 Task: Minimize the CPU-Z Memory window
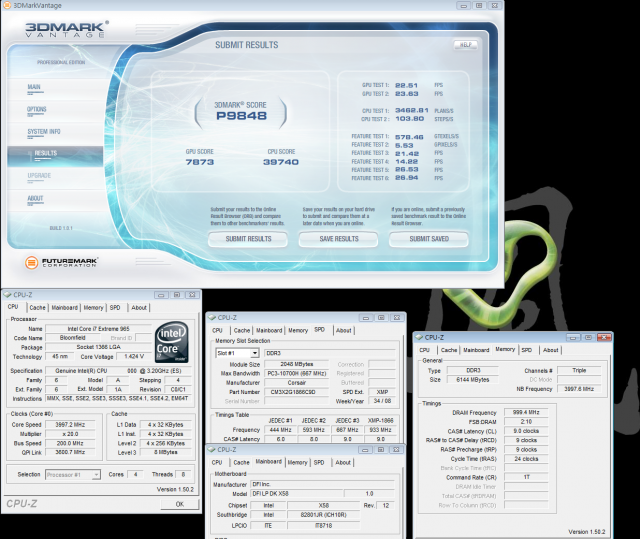point(573,337)
